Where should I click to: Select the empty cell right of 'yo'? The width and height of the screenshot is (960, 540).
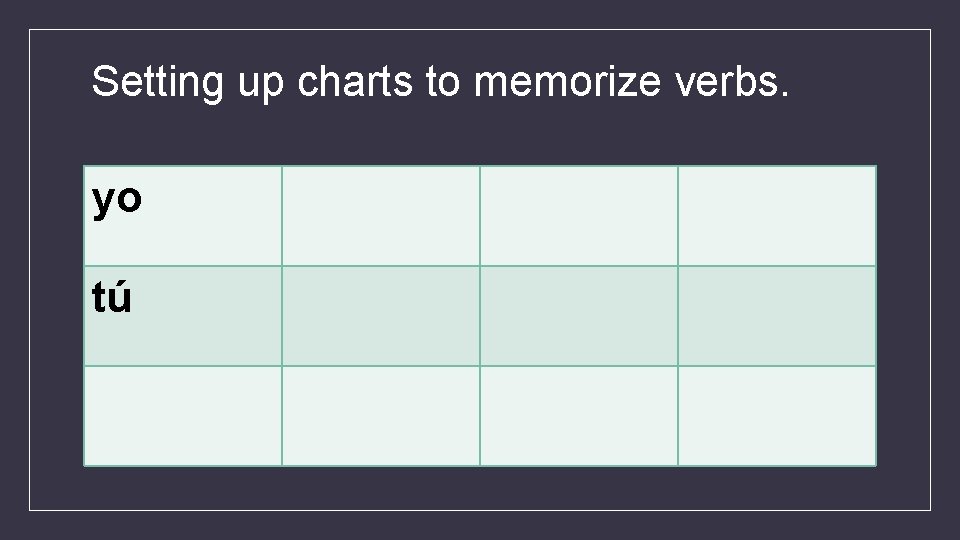[x=381, y=216]
